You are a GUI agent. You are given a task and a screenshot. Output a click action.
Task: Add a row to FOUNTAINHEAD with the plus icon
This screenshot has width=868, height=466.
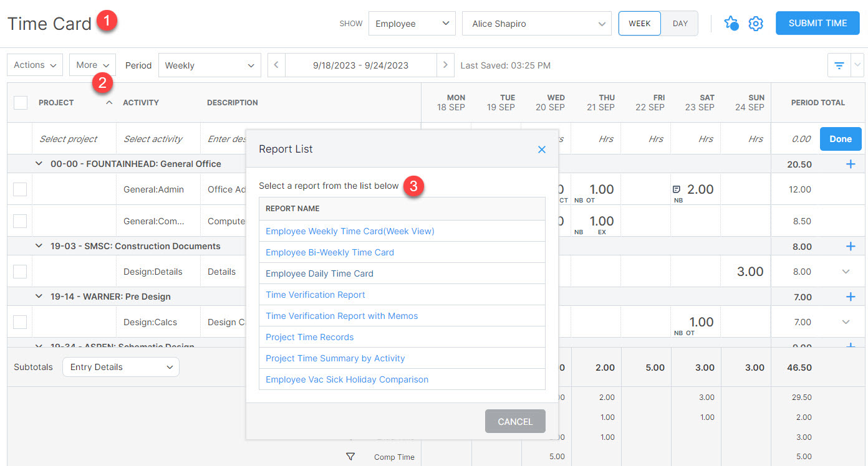click(851, 163)
